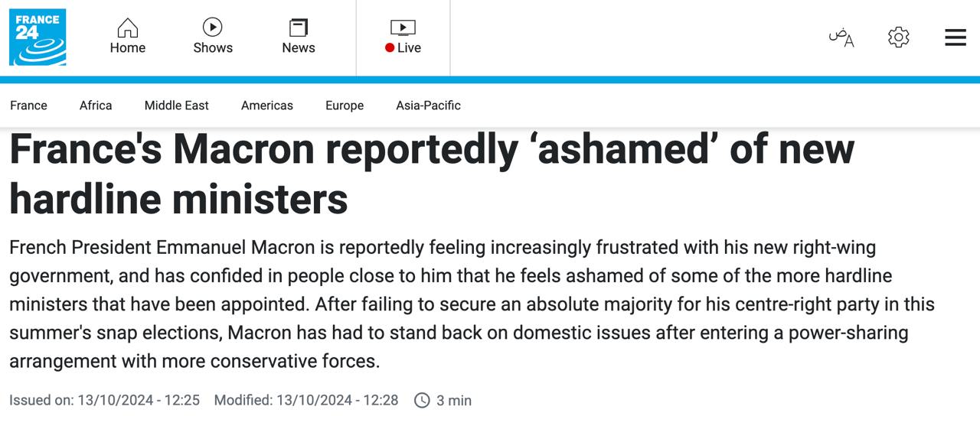
Task: Click the article issued date text
Action: [x=104, y=400]
